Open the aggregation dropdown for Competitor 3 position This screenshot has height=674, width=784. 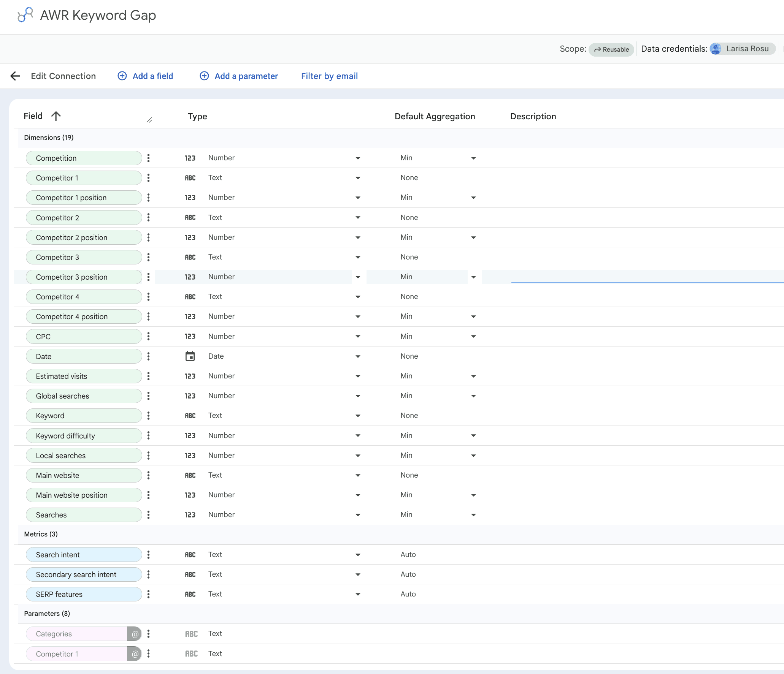[473, 277]
